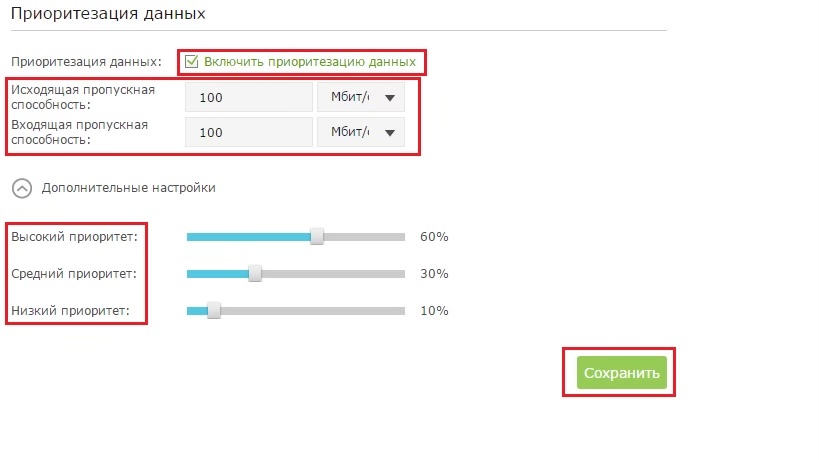Collapse the additional settings circle chevron icon

pyautogui.click(x=20, y=187)
